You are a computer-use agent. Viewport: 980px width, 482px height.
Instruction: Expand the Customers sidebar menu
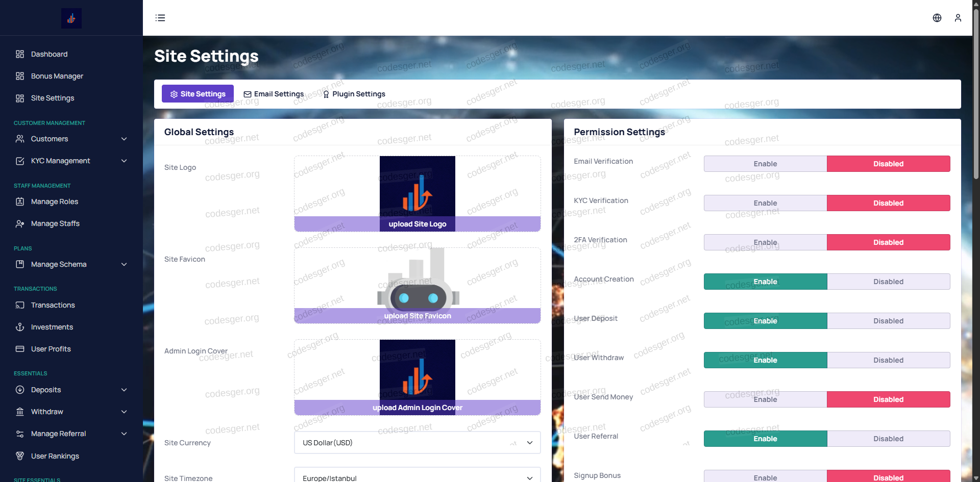tap(124, 139)
